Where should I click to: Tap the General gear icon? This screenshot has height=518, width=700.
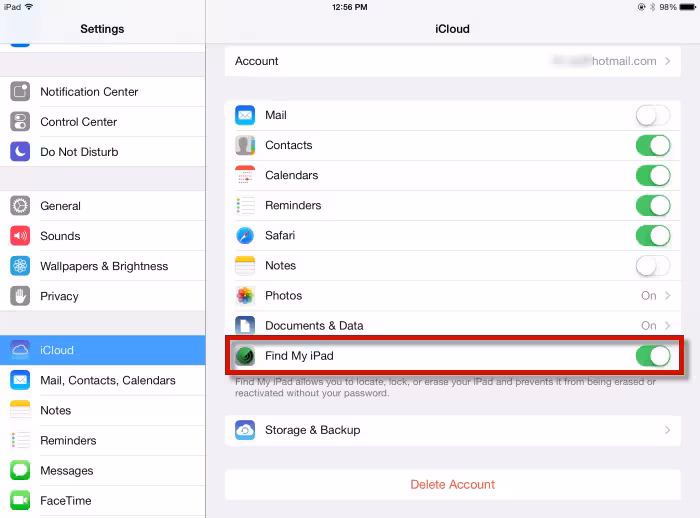point(20,206)
